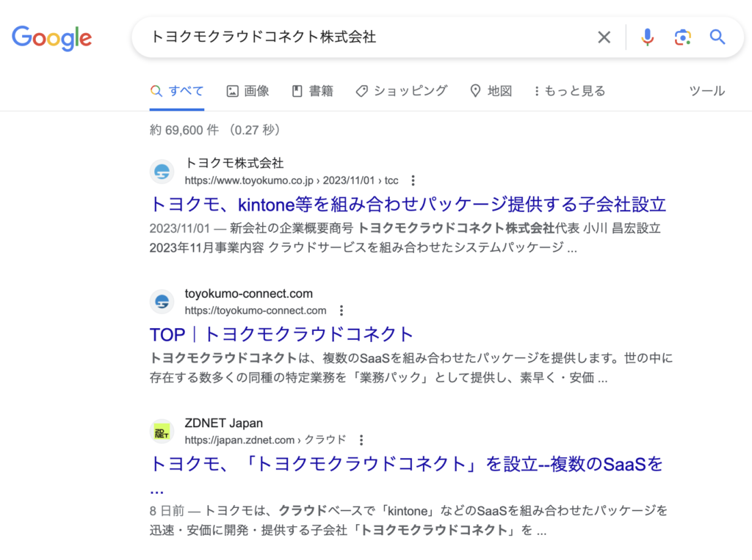Click the ZDNET Japan favicon
The image size is (752, 560).
tap(162, 432)
